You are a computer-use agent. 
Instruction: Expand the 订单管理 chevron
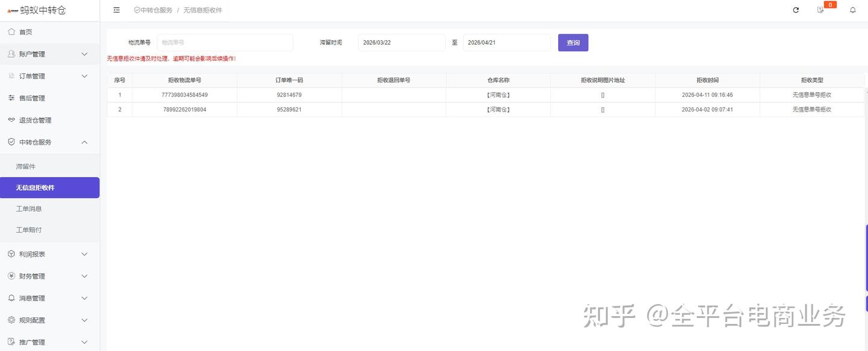[84, 76]
